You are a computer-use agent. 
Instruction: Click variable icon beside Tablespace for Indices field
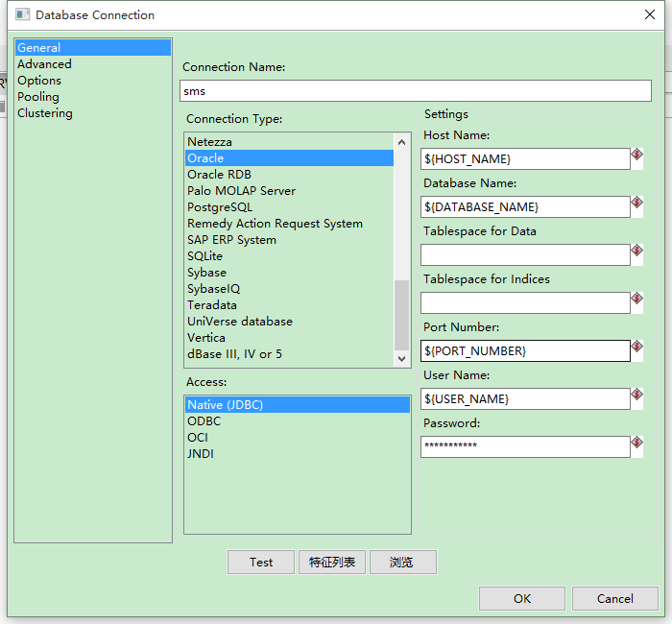[x=636, y=299]
